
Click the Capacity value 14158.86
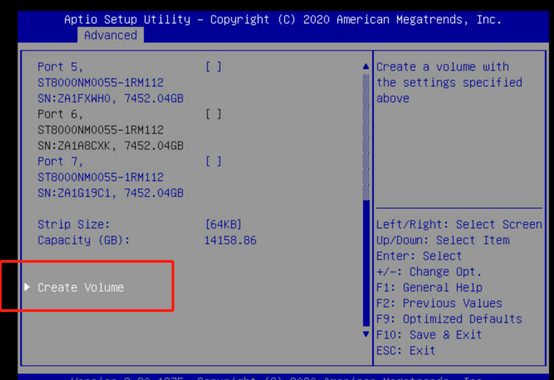230,241
